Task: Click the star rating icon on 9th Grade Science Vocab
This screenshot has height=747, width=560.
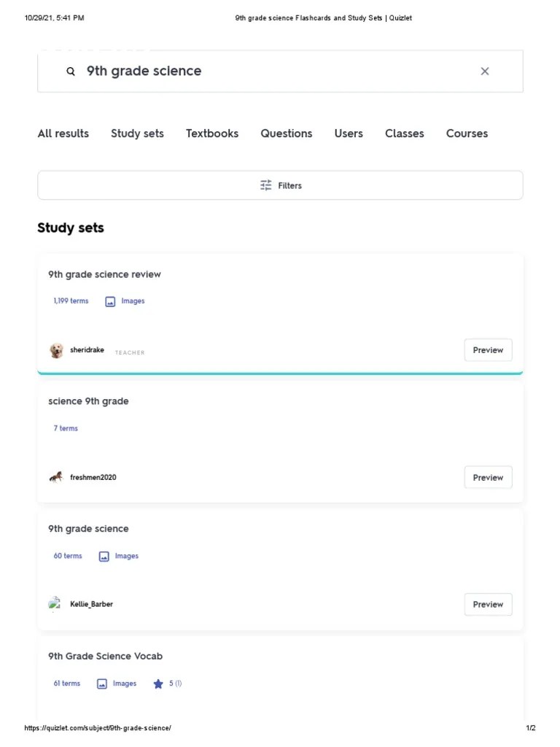Action: click(x=158, y=684)
